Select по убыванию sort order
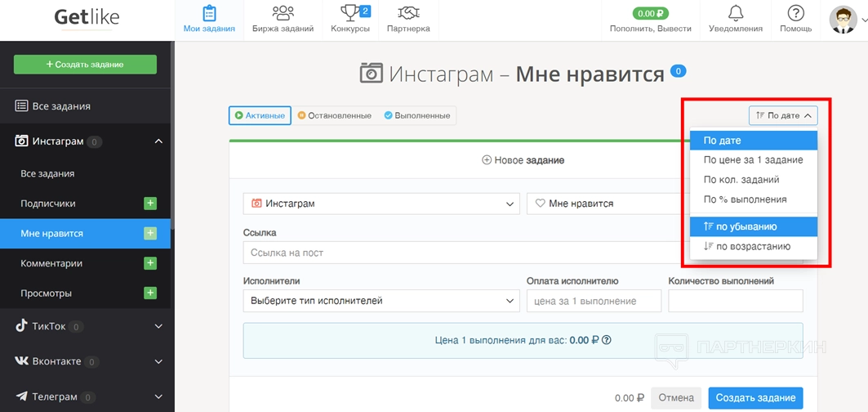 (x=754, y=226)
